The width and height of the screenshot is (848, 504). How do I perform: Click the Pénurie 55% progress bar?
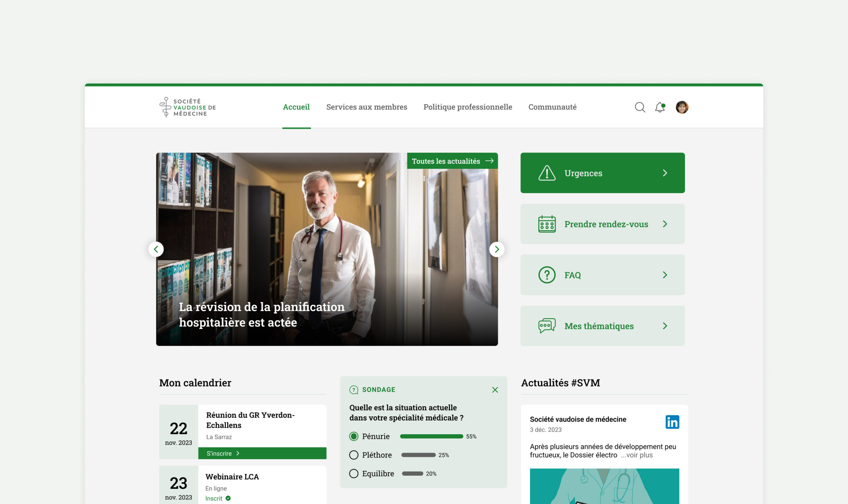pos(431,436)
